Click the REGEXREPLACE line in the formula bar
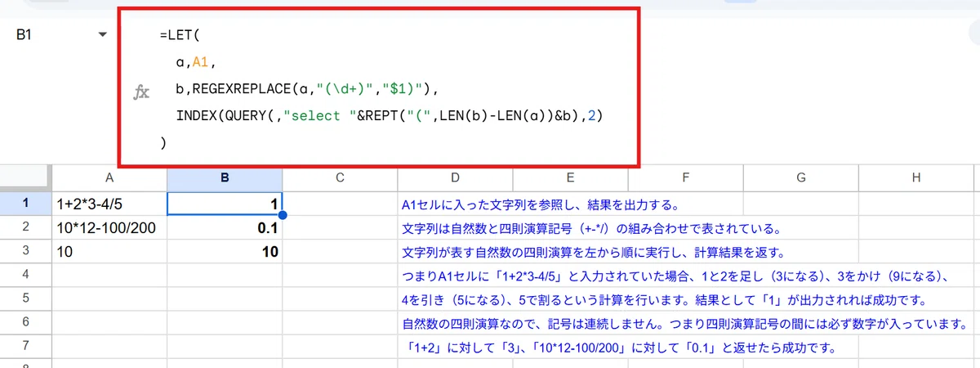Image resolution: width=980 pixels, height=368 pixels. pyautogui.click(x=308, y=88)
